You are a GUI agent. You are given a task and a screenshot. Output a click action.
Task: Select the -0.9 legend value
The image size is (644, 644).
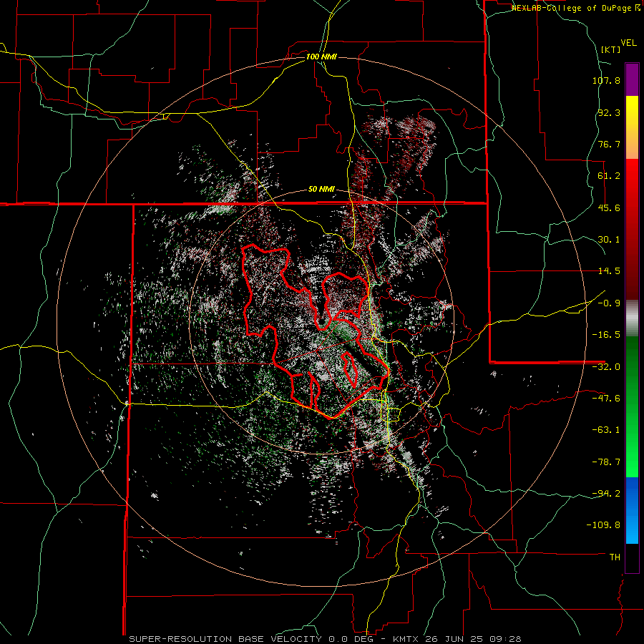tap(609, 303)
